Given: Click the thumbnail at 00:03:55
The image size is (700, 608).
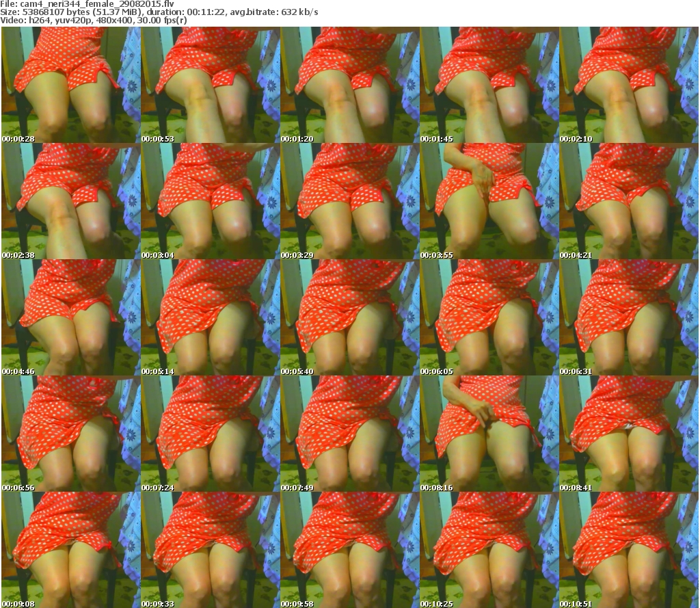Looking at the screenshot, I should pyautogui.click(x=489, y=201).
